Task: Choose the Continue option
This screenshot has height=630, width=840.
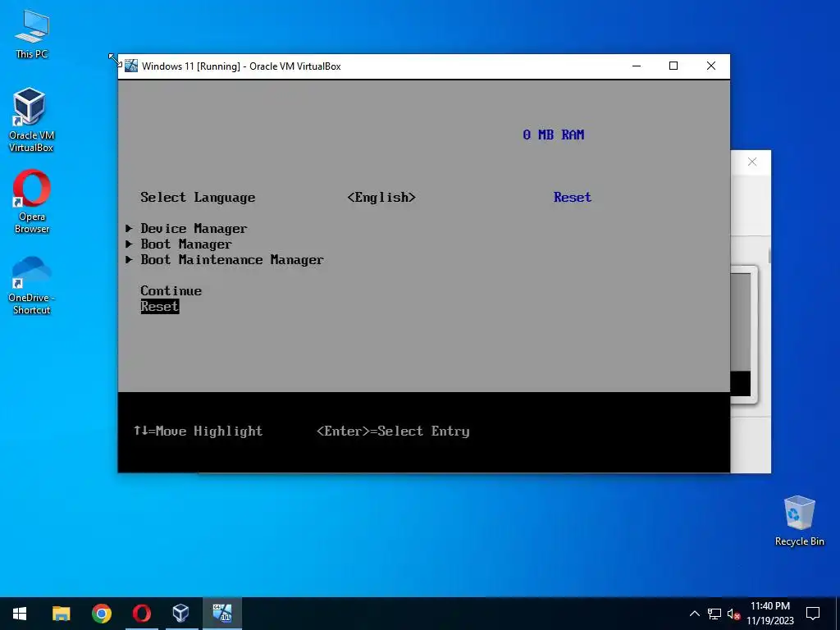Action: pyautogui.click(x=171, y=291)
